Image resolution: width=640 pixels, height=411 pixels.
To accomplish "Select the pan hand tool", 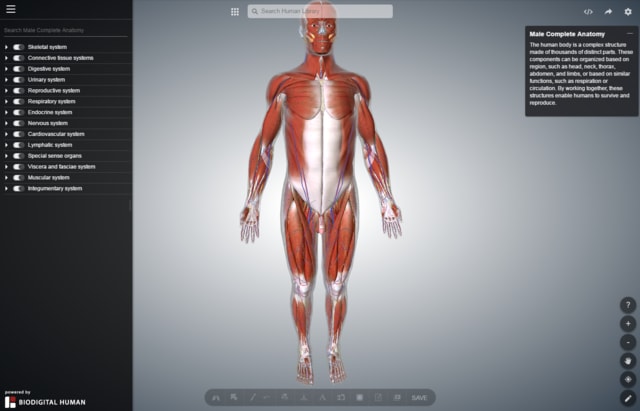I will click(628, 361).
